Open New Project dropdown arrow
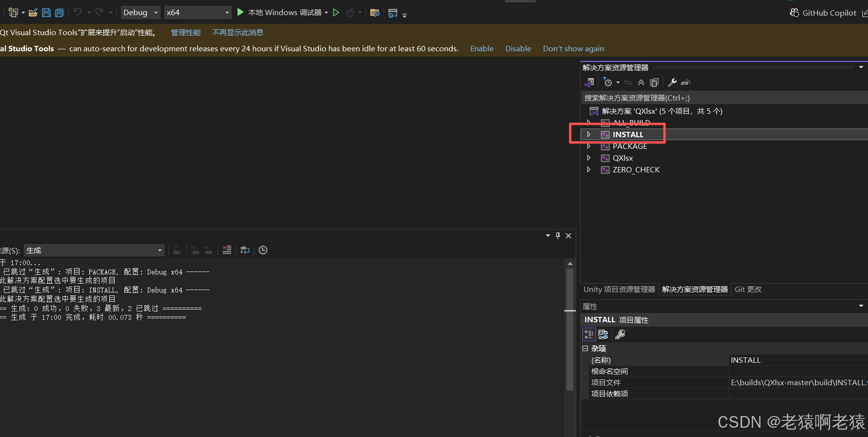Screen dimensions: 868x437 [x=23, y=13]
